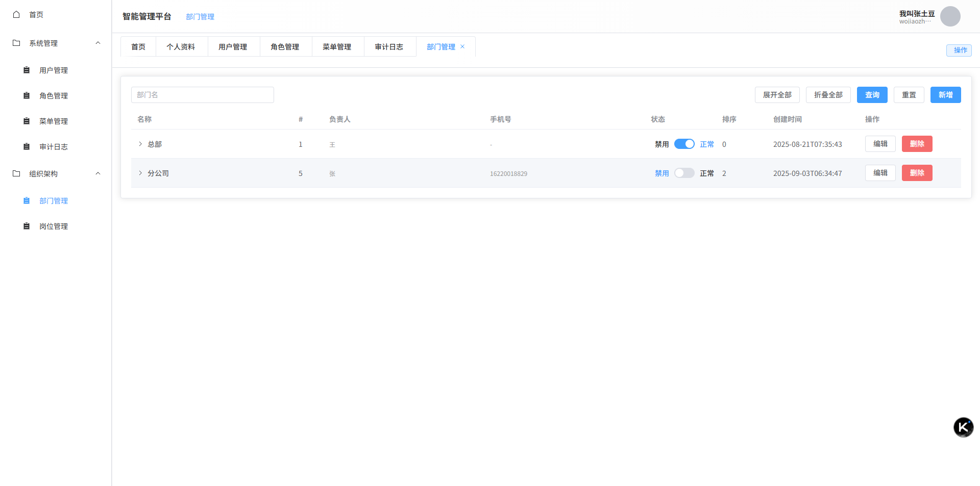This screenshot has height=486, width=980.
Task: Toggle status switch for 总部
Action: (x=684, y=144)
